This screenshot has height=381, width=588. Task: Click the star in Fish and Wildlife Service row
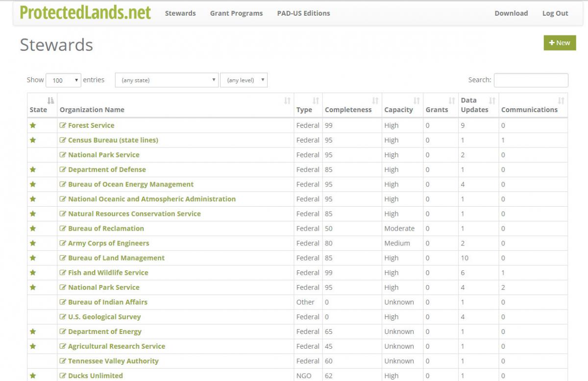coord(33,272)
